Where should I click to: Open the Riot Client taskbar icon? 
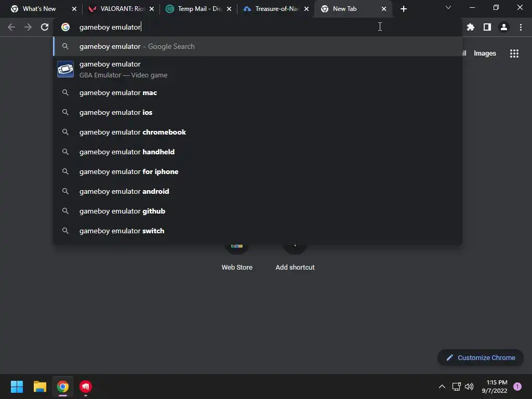coord(86,387)
